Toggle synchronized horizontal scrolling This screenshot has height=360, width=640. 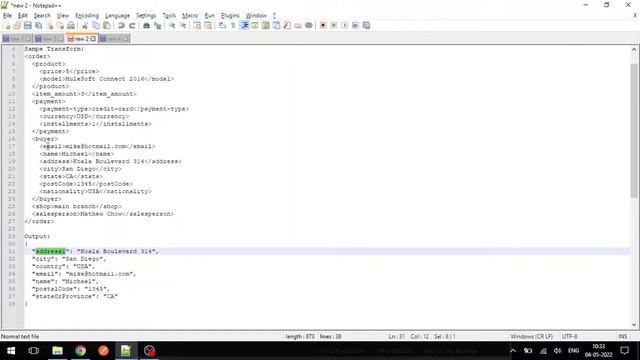pos(208,25)
